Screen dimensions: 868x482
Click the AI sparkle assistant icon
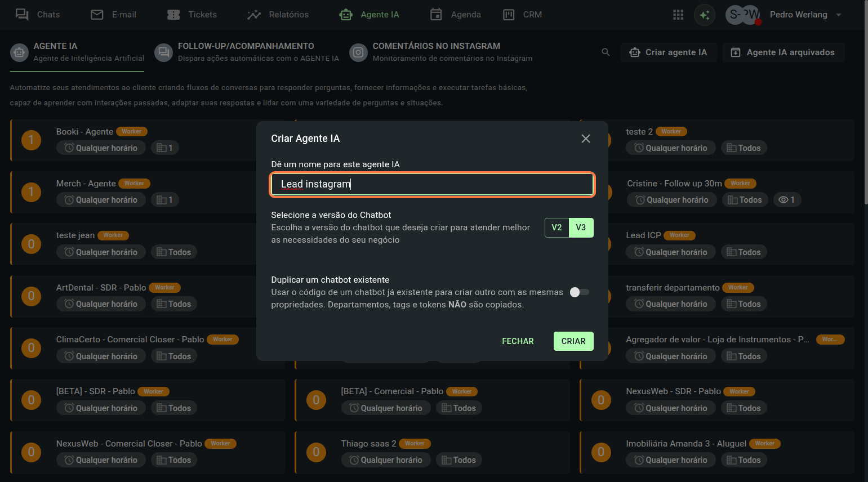click(x=705, y=15)
